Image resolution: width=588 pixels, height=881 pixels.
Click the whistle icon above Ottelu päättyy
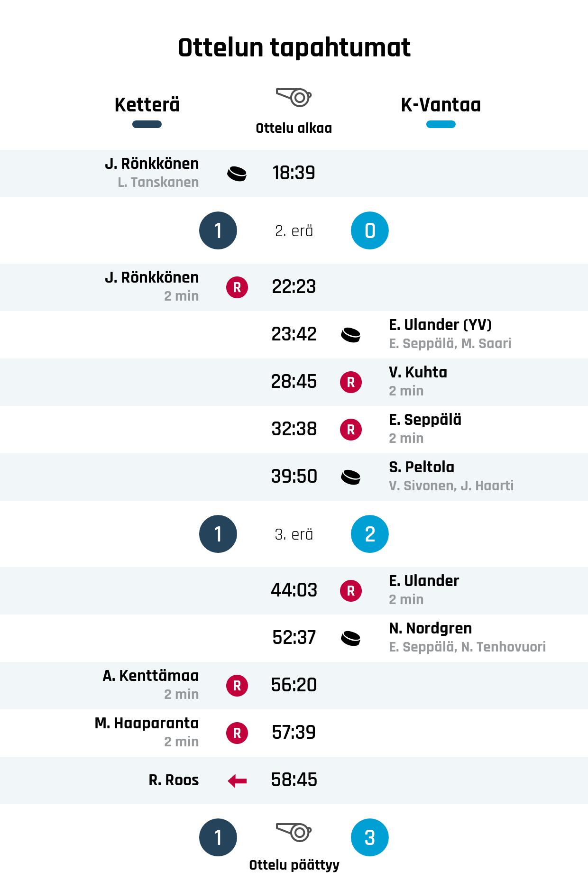coord(294,832)
